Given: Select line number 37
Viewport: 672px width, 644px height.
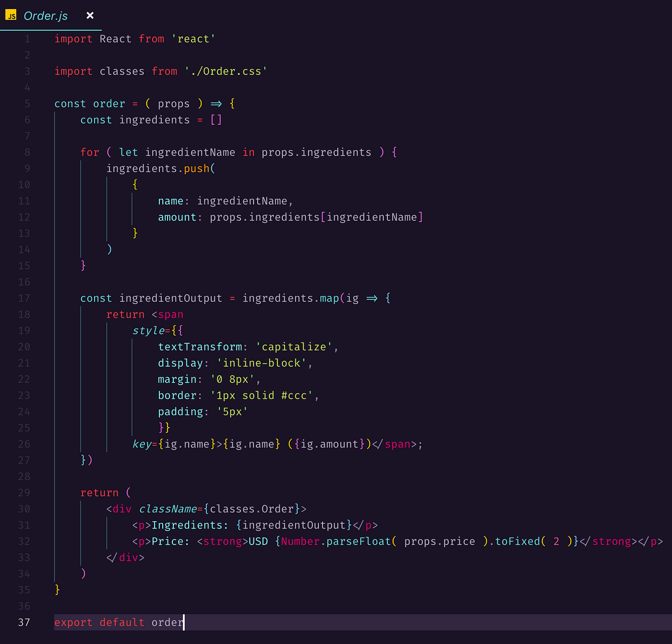Looking at the screenshot, I should click(x=24, y=622).
